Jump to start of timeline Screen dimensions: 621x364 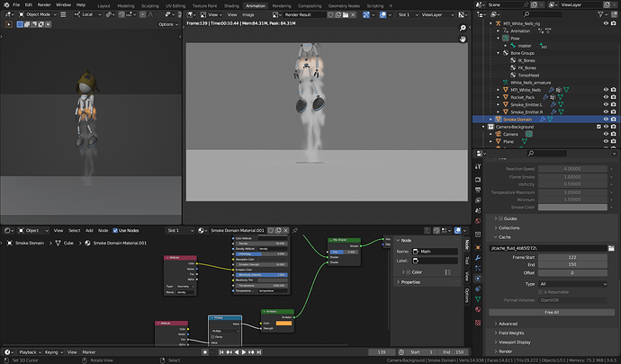pos(221,352)
